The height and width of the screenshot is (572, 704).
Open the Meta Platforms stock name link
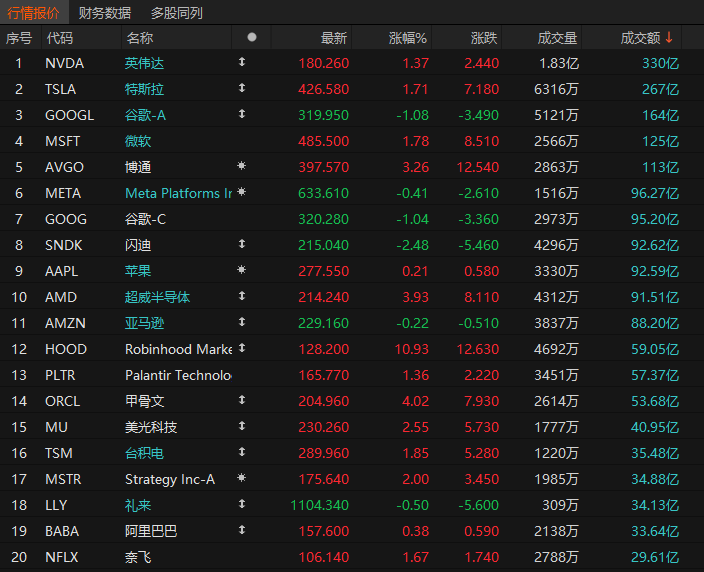(x=178, y=194)
